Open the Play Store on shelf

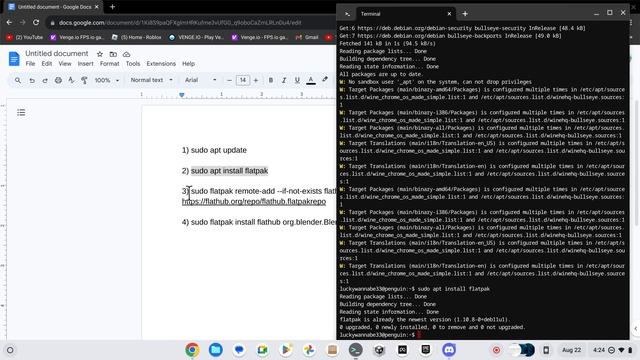tap(286, 350)
